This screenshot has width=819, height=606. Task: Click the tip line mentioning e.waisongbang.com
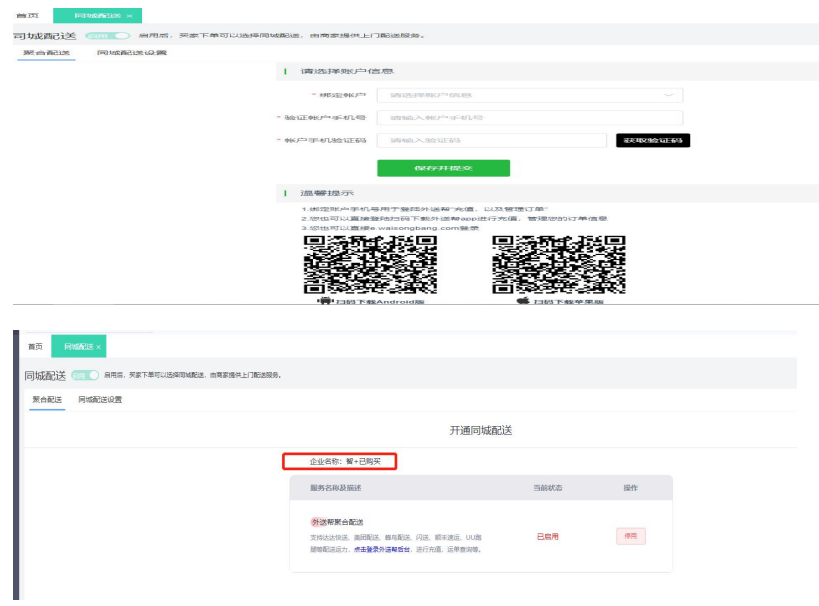click(x=390, y=228)
